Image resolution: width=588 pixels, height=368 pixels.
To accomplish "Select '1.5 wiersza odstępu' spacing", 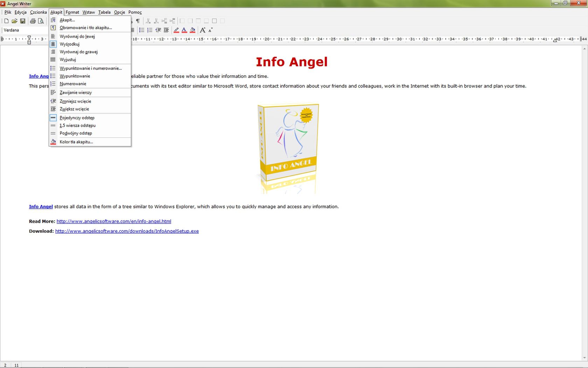I will pos(90,125).
